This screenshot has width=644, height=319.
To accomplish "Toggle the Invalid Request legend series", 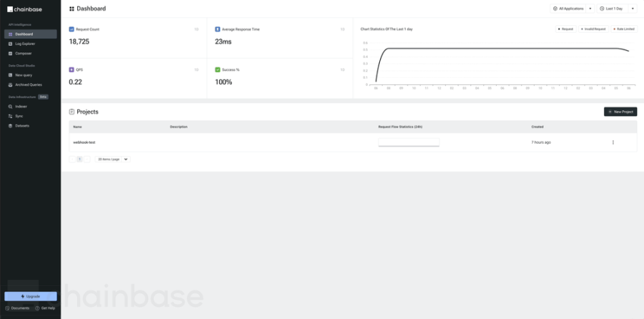I will pyautogui.click(x=593, y=29).
